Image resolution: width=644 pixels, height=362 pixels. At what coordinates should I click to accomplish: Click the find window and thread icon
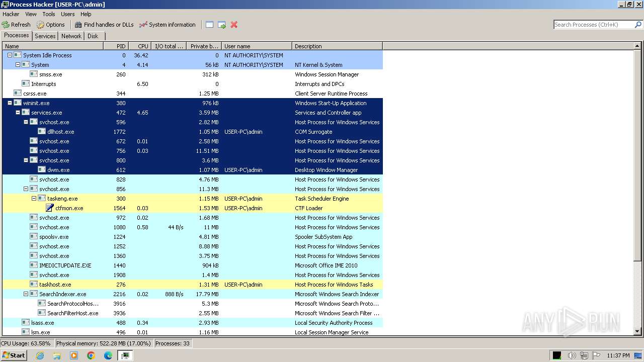tap(222, 25)
